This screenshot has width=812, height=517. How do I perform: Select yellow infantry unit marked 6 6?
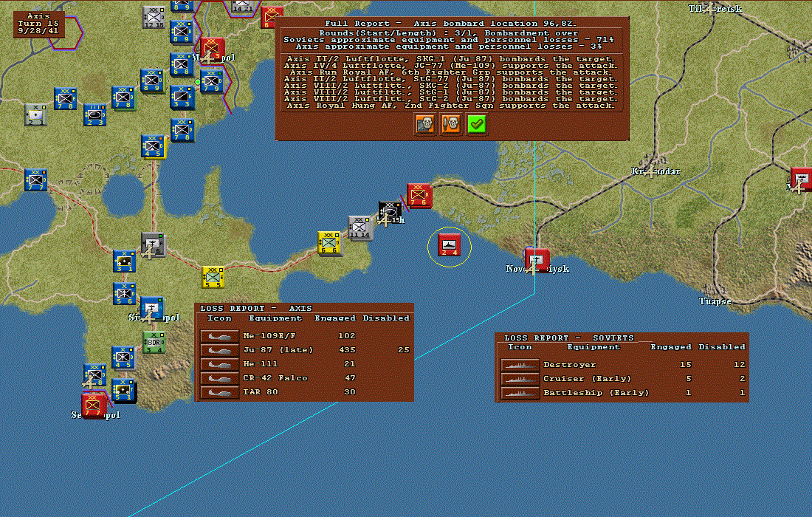pyautogui.click(x=329, y=243)
